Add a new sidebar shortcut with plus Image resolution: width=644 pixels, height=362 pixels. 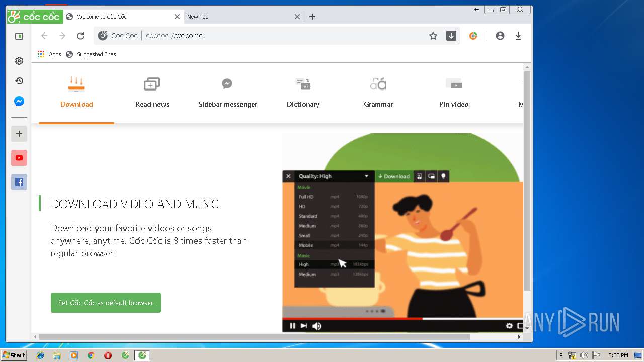19,134
